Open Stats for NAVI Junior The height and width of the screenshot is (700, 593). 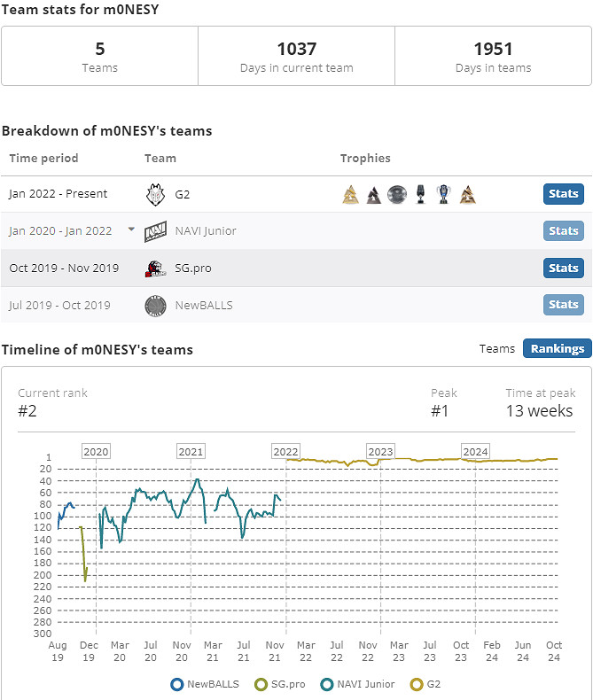[x=563, y=231]
